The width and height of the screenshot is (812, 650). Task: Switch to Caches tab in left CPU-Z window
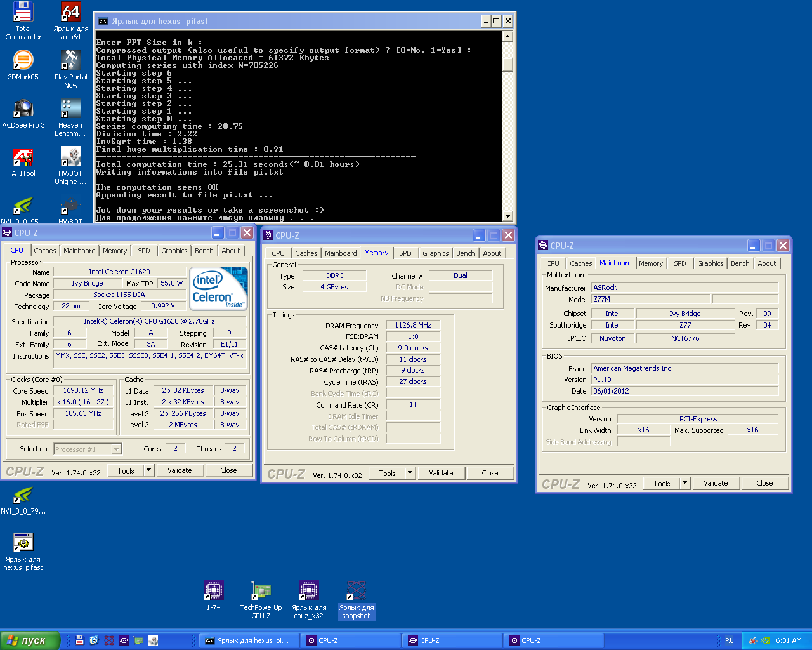pos(45,251)
